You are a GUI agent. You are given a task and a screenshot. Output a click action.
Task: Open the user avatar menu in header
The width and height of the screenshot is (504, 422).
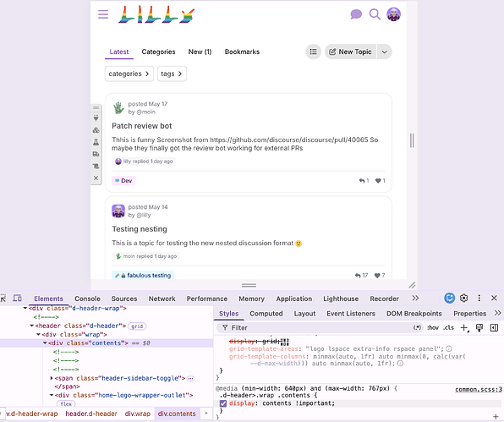pos(394,14)
